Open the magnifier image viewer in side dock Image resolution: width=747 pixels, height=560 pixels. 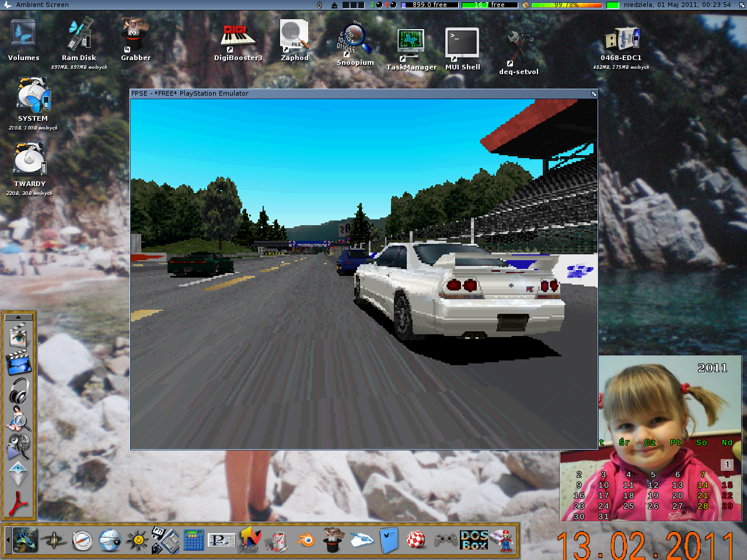(18, 419)
